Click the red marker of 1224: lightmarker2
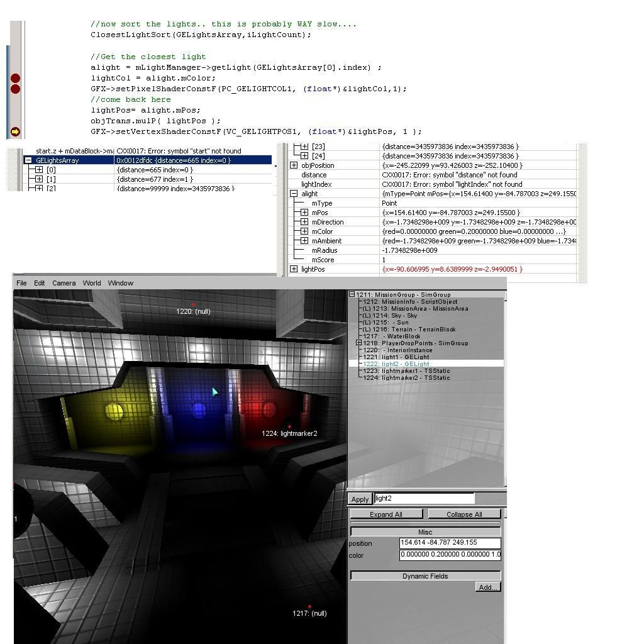The image size is (644, 644). coord(289,426)
